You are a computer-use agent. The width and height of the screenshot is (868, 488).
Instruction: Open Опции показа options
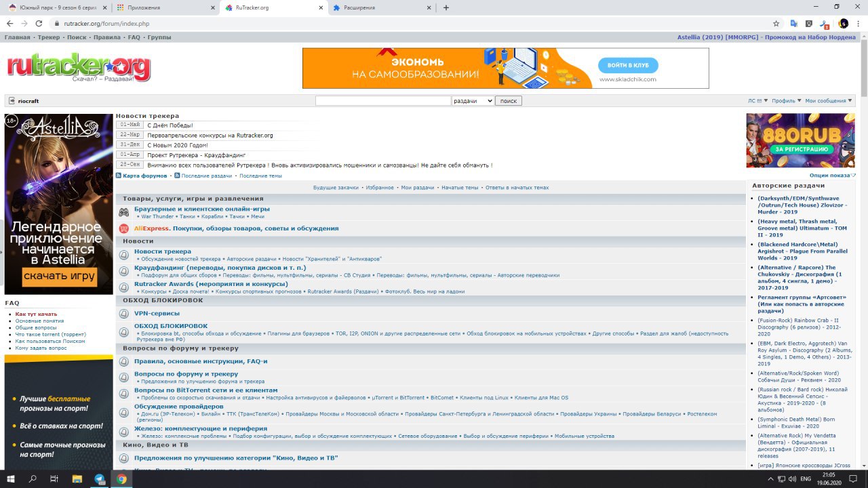pyautogui.click(x=833, y=176)
